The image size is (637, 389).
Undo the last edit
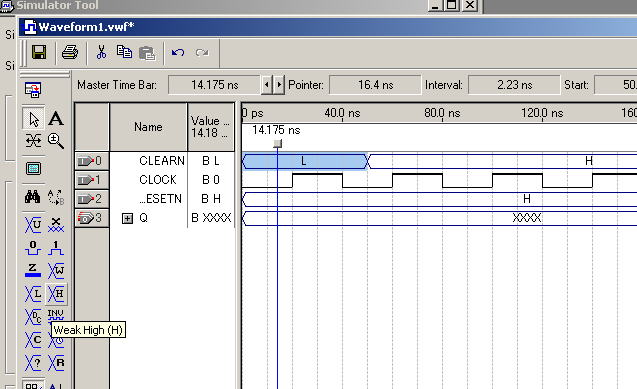tap(178, 53)
